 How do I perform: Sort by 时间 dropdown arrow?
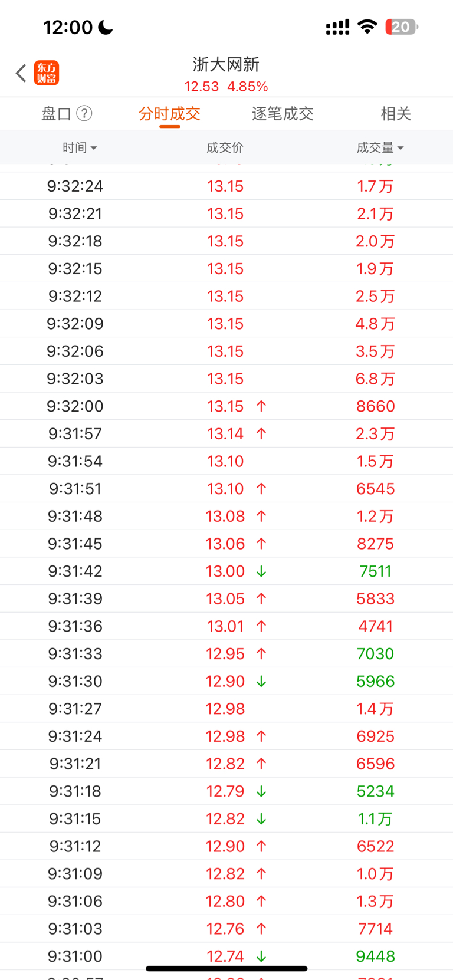[94, 148]
